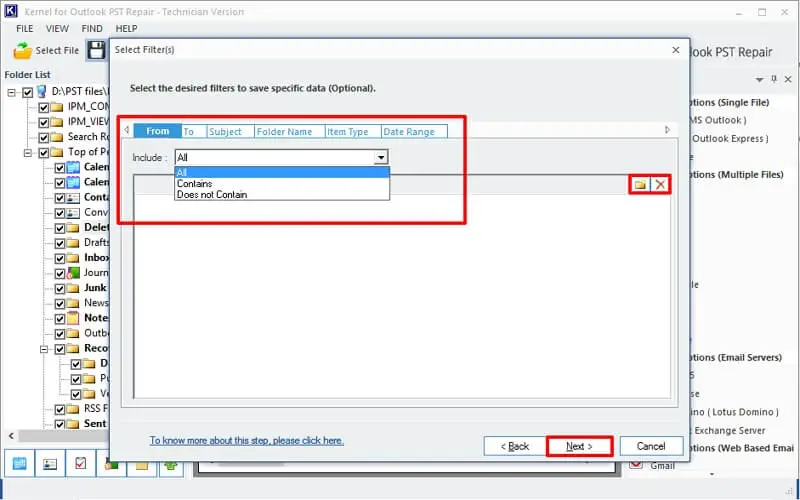Open the FILE menu
The image size is (800, 500).
point(24,29)
